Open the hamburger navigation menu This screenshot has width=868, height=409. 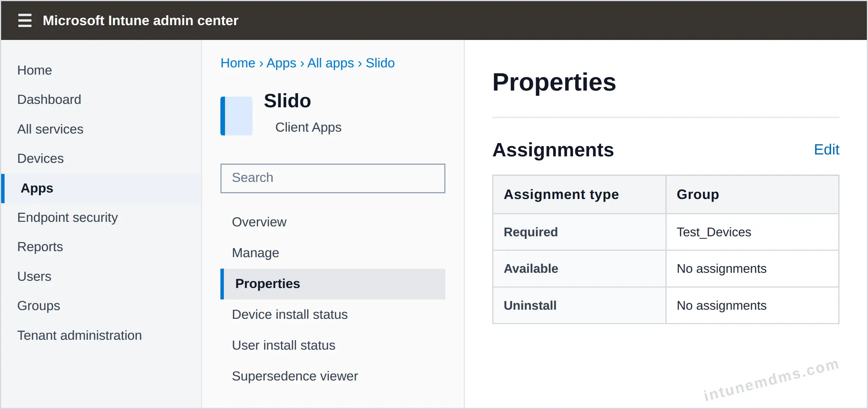point(25,20)
